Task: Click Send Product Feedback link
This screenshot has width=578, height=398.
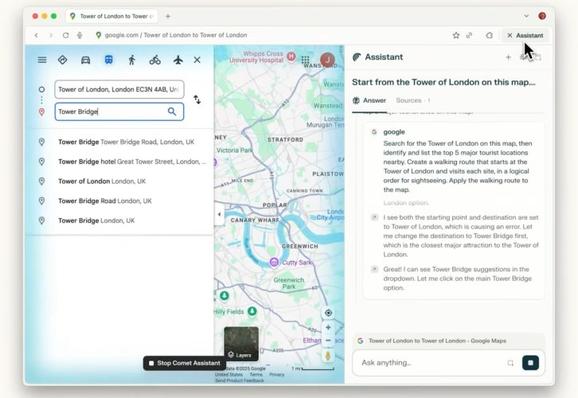Action: tap(239, 380)
